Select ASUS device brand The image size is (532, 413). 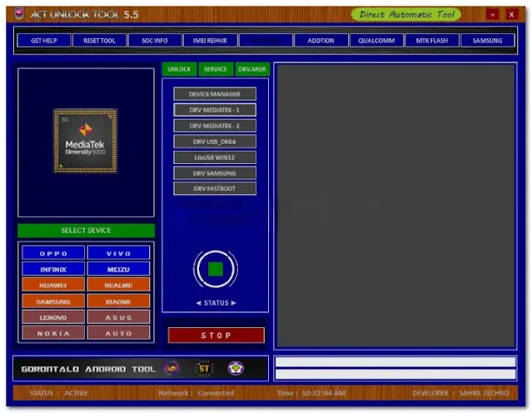[118, 317]
